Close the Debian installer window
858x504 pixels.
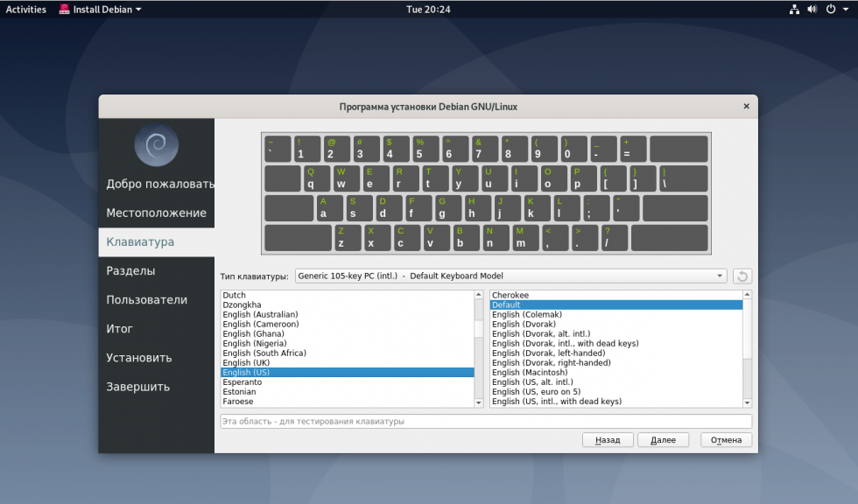746,107
